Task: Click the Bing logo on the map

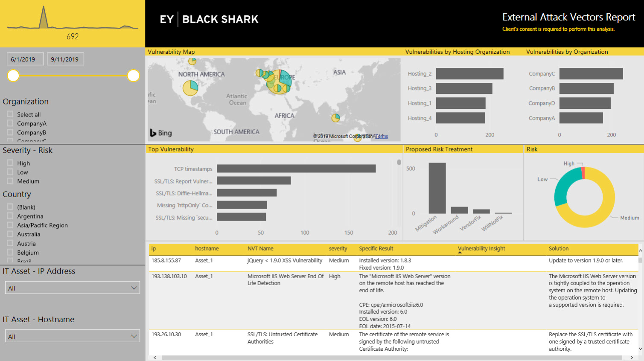Action: pos(161,133)
